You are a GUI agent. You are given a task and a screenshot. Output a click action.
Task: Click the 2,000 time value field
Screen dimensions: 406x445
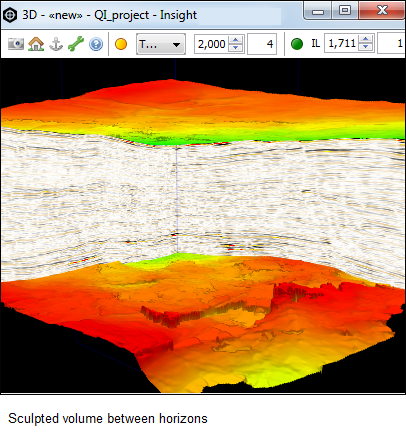(211, 44)
